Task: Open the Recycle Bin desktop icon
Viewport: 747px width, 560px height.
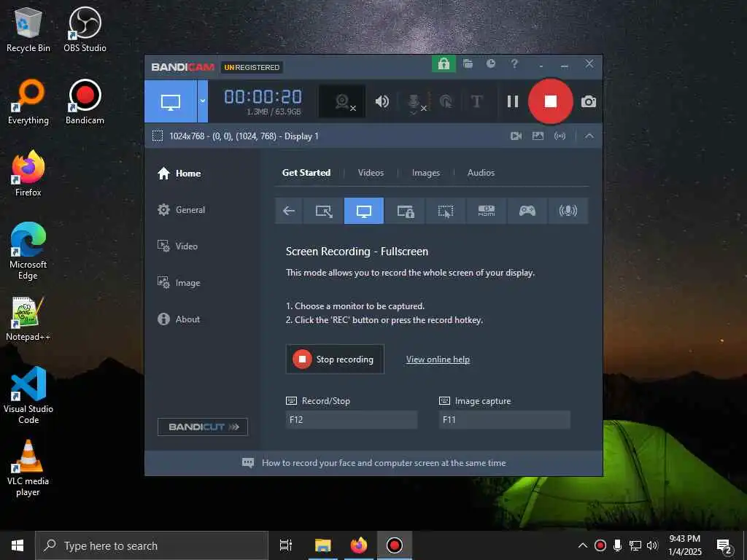Action: pos(28,29)
